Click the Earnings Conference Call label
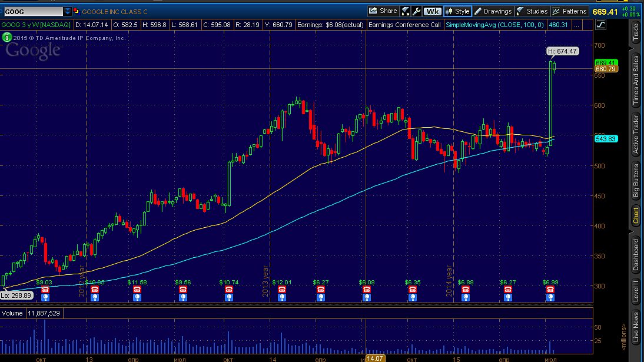Viewport: 644px width, 362px height. pyautogui.click(x=404, y=25)
